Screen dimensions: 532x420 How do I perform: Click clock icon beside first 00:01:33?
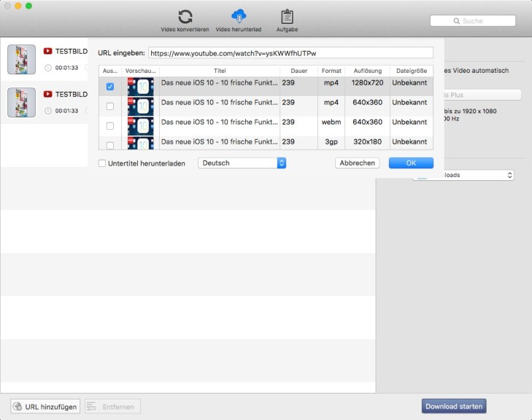[x=48, y=68]
